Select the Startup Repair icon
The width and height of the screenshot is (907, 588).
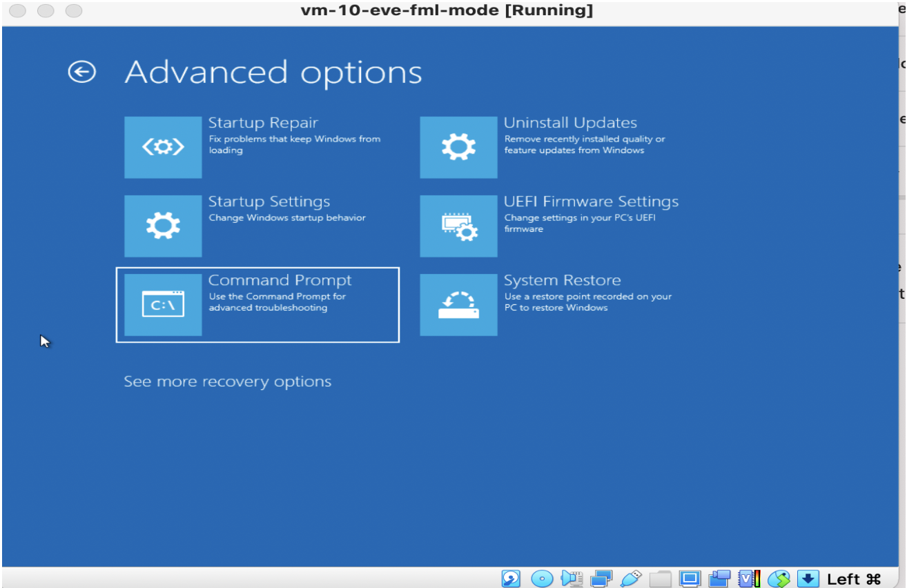163,147
